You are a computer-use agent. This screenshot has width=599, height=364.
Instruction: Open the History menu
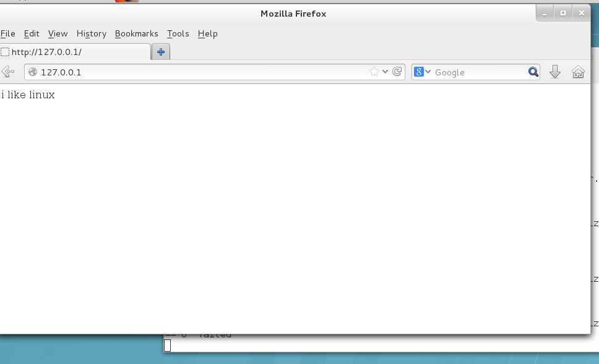(92, 34)
